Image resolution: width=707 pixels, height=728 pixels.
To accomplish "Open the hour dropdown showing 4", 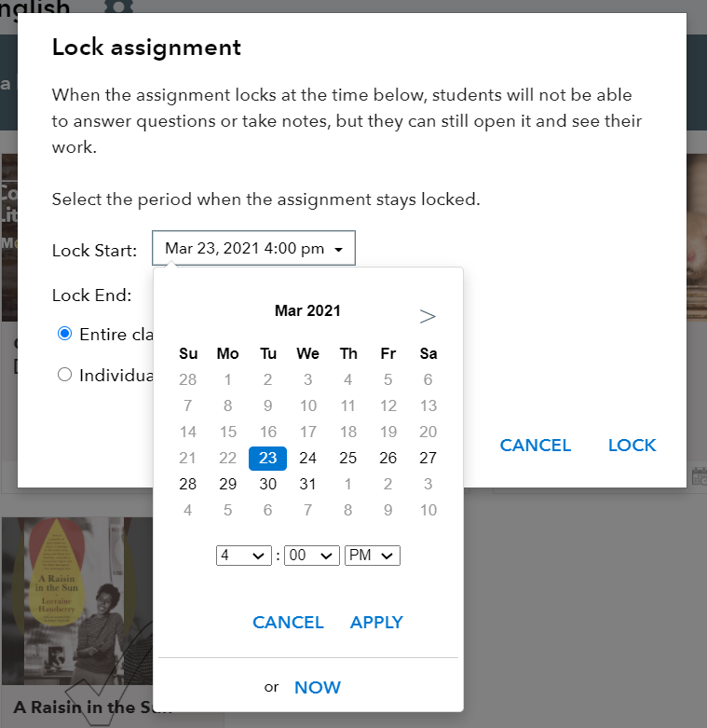I will pyautogui.click(x=243, y=556).
